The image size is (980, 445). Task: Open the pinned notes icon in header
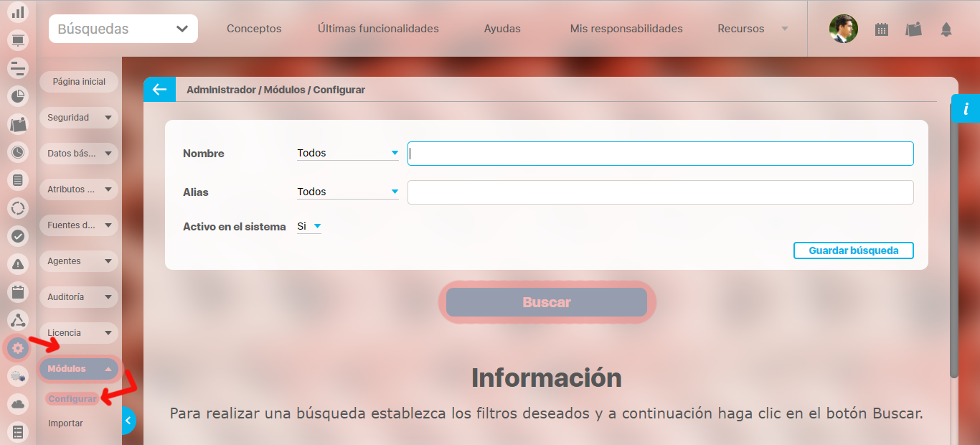pos(913,29)
